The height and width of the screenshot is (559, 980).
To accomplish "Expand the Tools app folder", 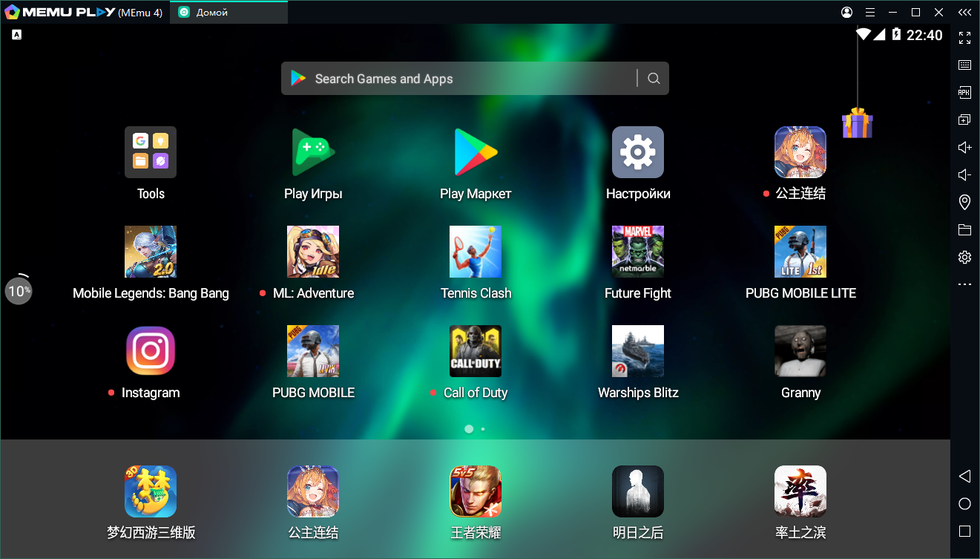I will coord(151,152).
